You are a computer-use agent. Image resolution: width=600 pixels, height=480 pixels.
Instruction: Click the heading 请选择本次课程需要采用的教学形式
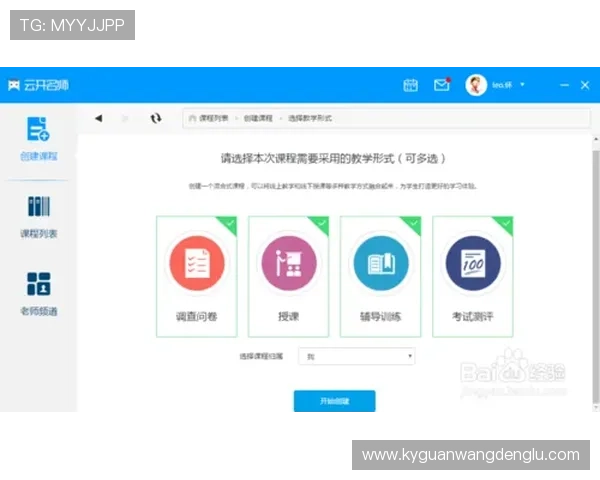pyautogui.click(x=333, y=158)
